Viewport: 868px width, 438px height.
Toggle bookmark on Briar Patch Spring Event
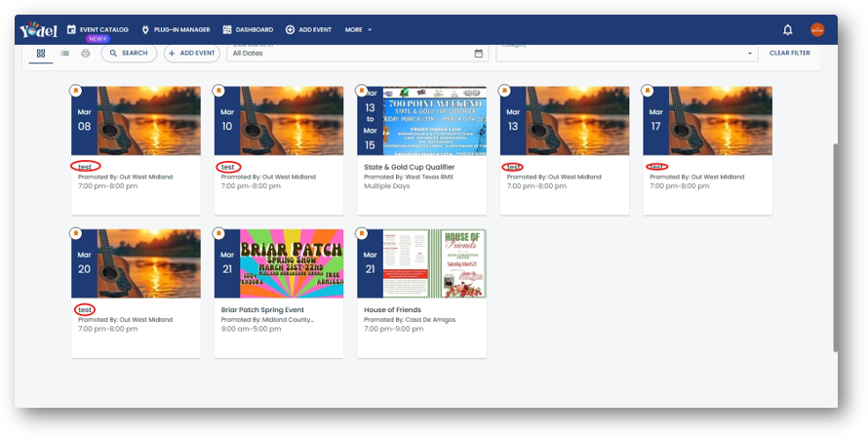218,234
